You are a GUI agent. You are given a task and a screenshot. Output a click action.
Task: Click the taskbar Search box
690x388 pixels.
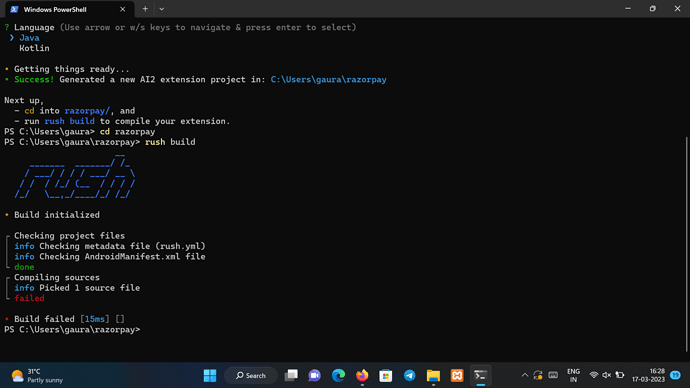(251, 376)
